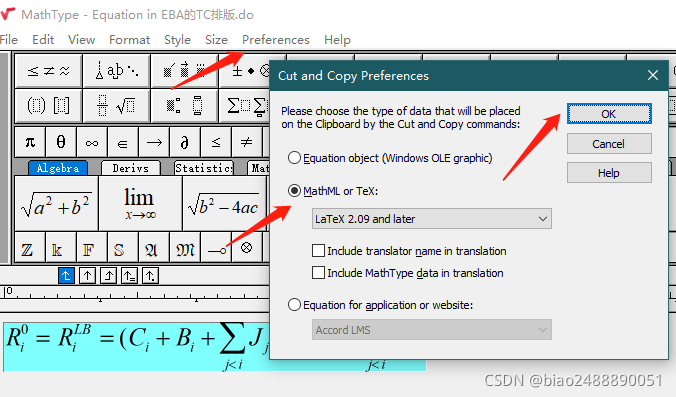Click the highlighted equation in the editing area
This screenshot has height=397, width=676.
[137, 346]
